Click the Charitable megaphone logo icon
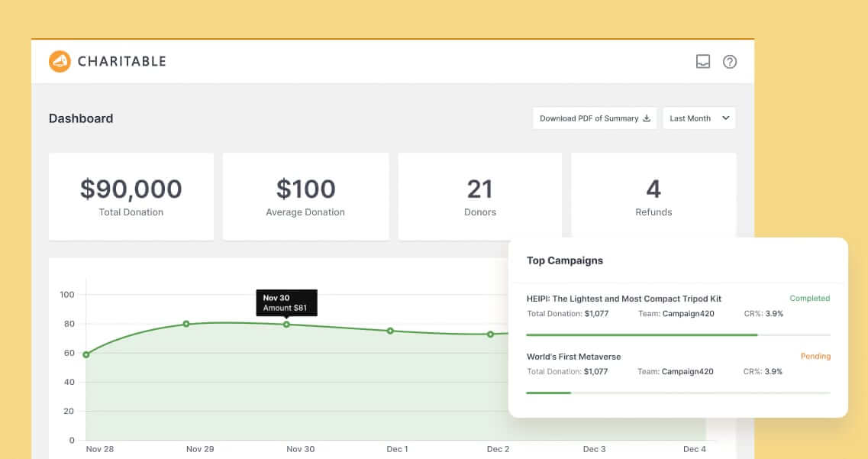 (x=58, y=61)
